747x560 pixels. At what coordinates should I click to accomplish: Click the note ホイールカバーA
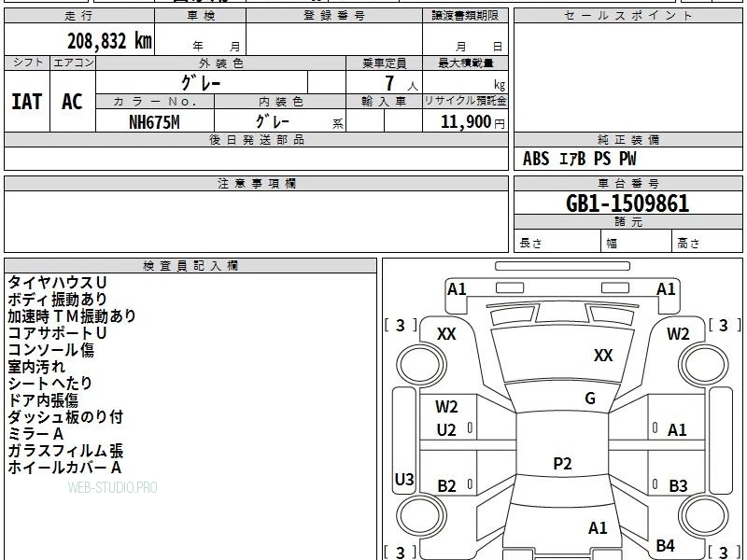pyautogui.click(x=64, y=468)
